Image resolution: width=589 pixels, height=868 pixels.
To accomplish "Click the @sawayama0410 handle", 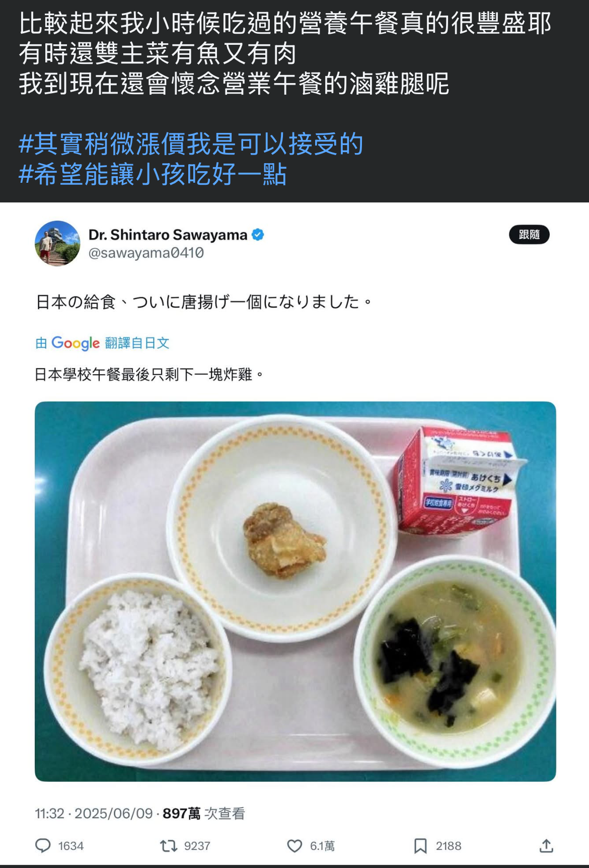I will click(146, 253).
